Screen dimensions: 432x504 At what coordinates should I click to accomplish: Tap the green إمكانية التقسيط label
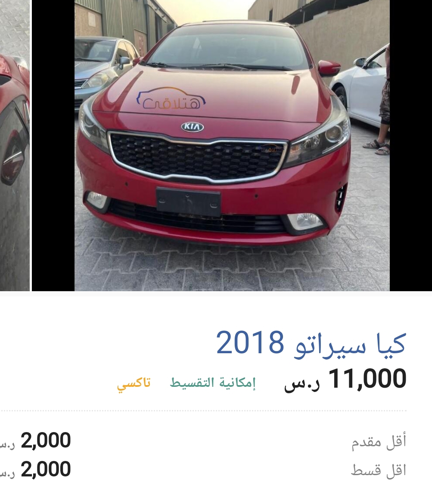[213, 383]
